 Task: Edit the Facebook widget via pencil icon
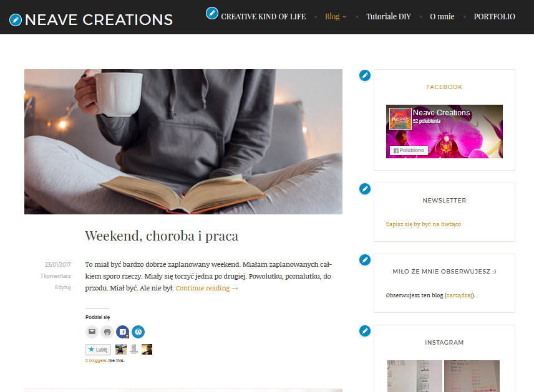365,75
